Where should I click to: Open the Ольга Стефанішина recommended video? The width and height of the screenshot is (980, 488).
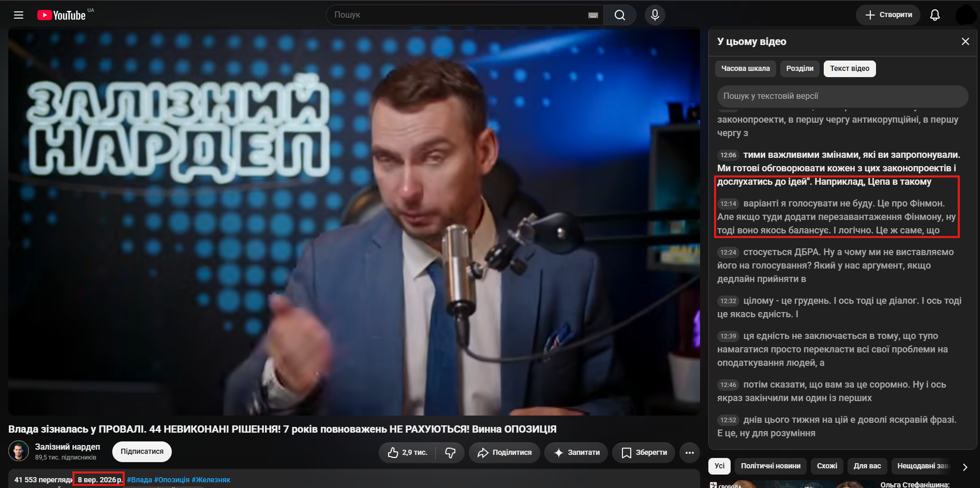coord(915,485)
